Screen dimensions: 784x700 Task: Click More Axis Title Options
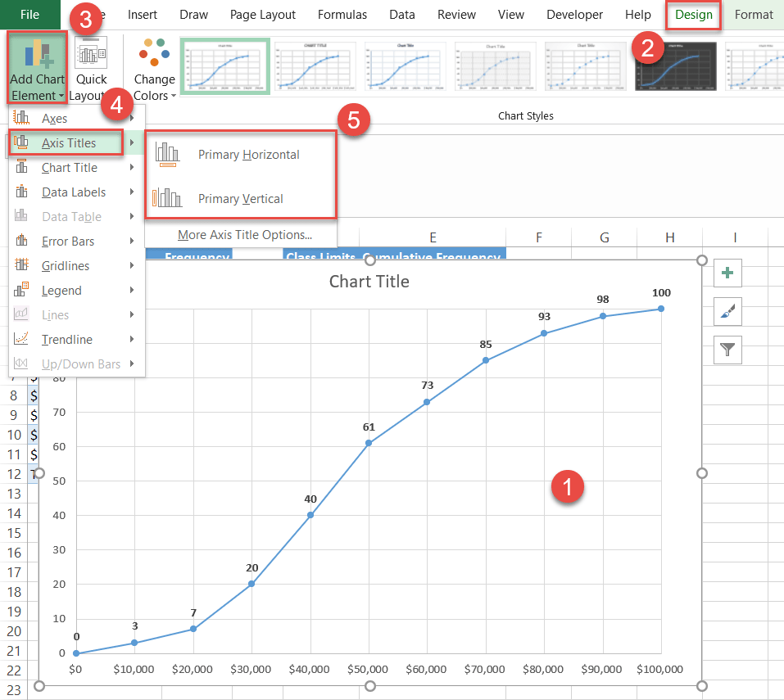click(x=244, y=235)
